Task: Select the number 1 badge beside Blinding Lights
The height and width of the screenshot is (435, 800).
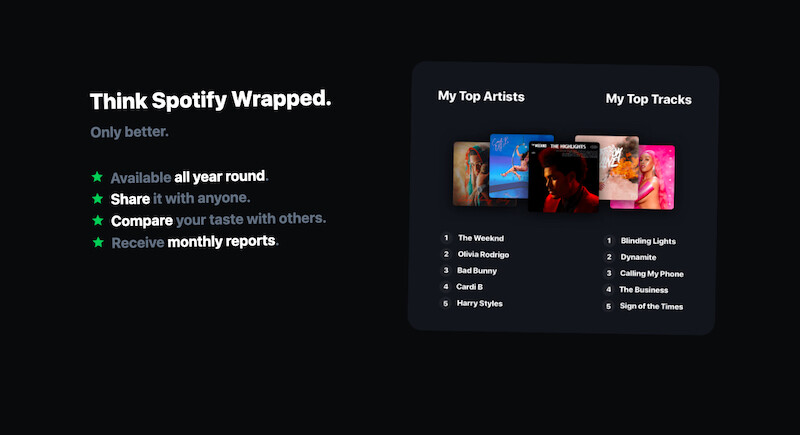Action: 609,240
